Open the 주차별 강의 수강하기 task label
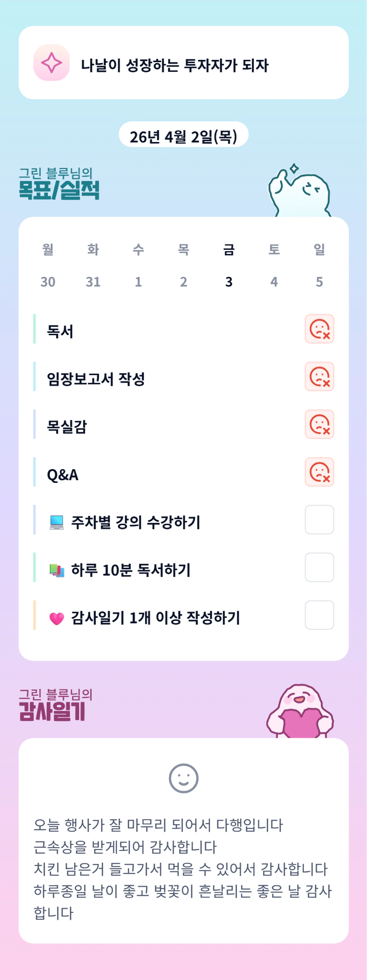 (135, 522)
